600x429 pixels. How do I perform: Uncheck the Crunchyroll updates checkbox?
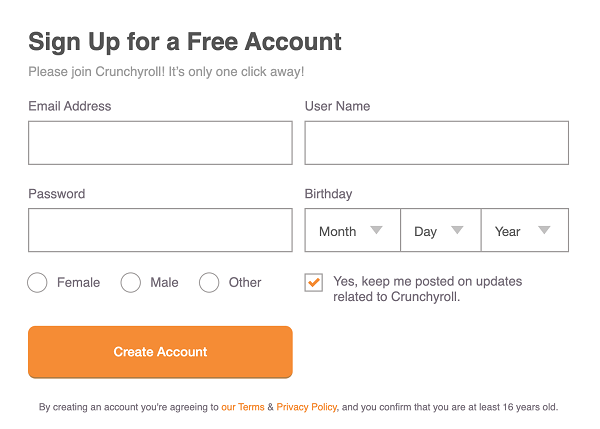coord(314,282)
